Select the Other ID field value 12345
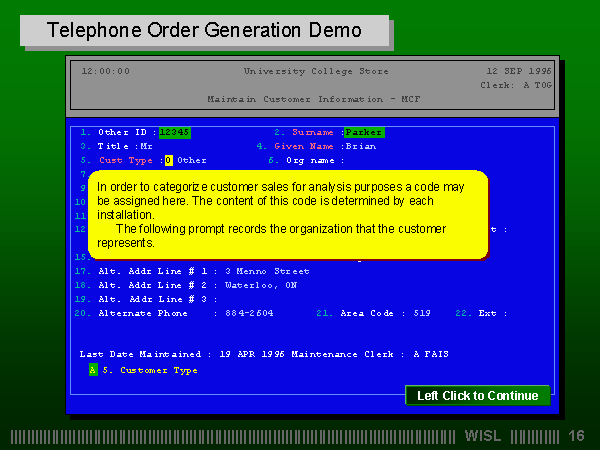This screenshot has height=450, width=600. click(x=174, y=132)
